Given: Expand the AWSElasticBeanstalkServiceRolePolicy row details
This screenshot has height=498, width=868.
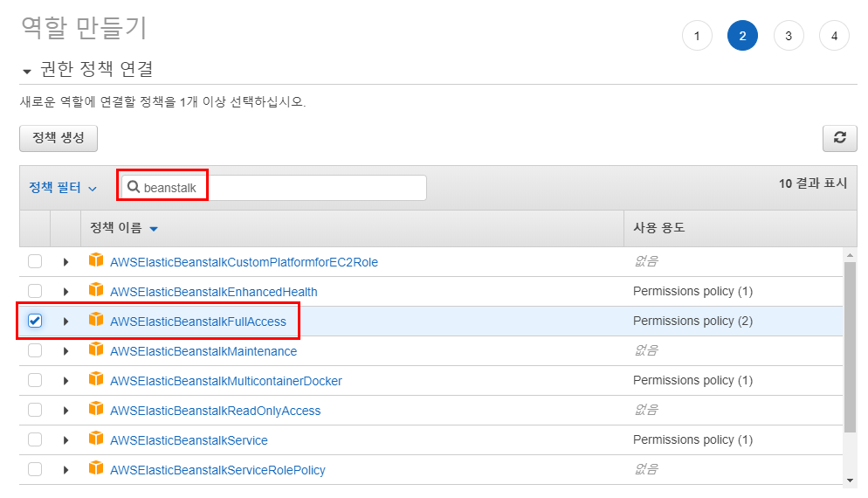Looking at the screenshot, I should (65, 470).
